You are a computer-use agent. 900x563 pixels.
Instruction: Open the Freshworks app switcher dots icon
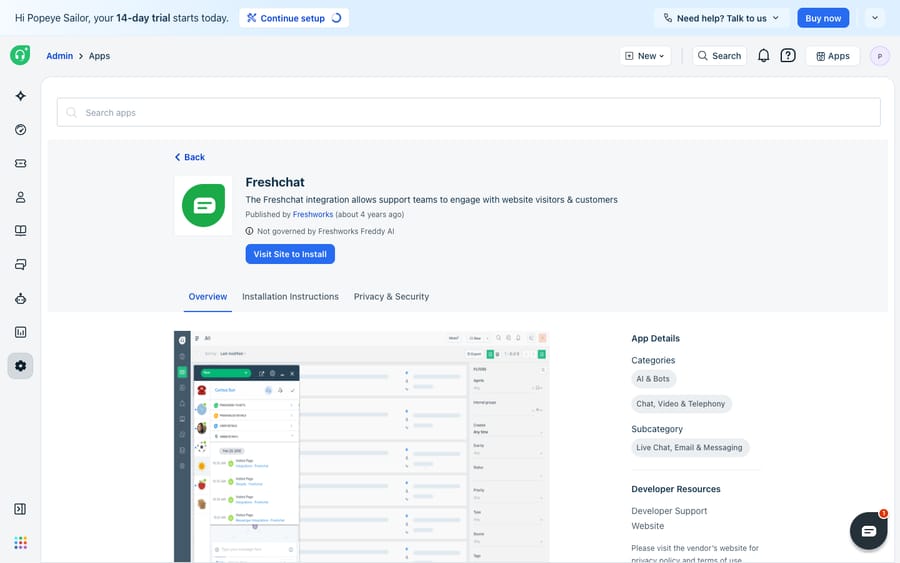pyautogui.click(x=21, y=542)
